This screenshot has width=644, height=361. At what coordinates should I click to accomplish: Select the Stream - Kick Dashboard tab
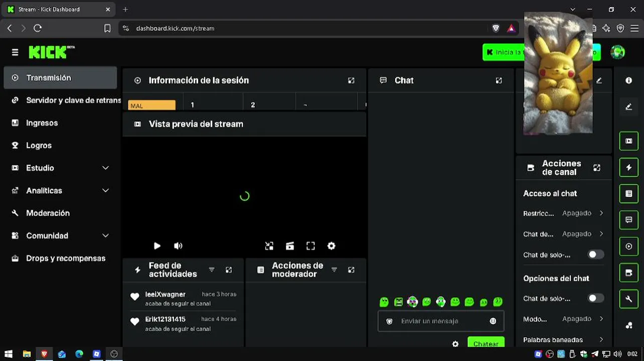(59, 10)
